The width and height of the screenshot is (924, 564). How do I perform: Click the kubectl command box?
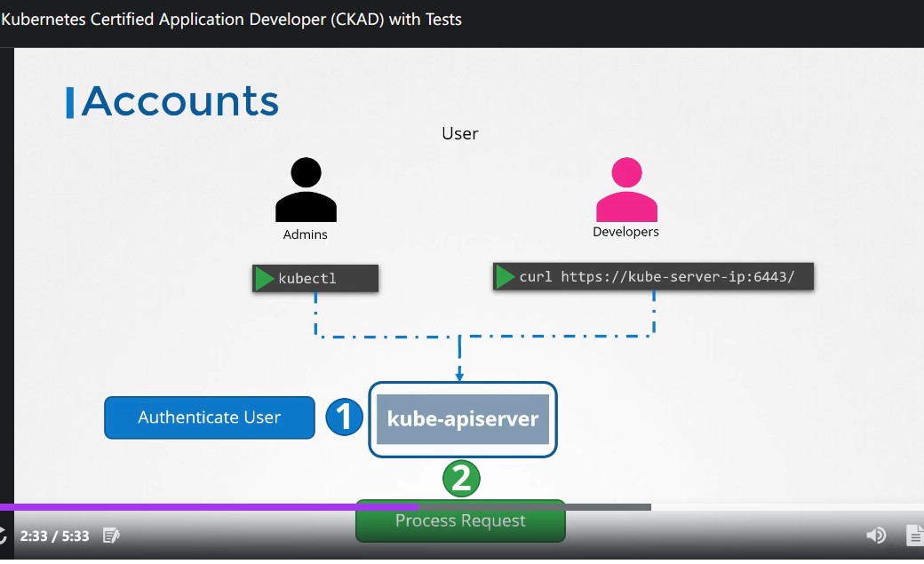click(x=315, y=278)
